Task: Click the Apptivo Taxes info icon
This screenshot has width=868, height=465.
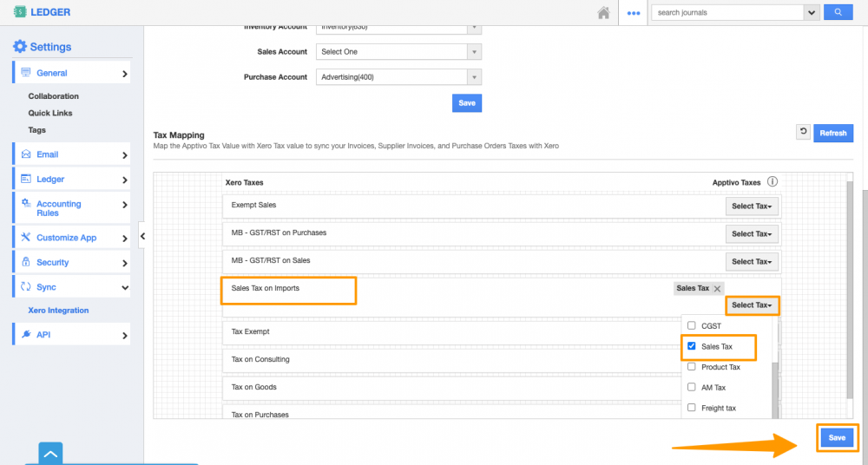Action: click(x=772, y=182)
